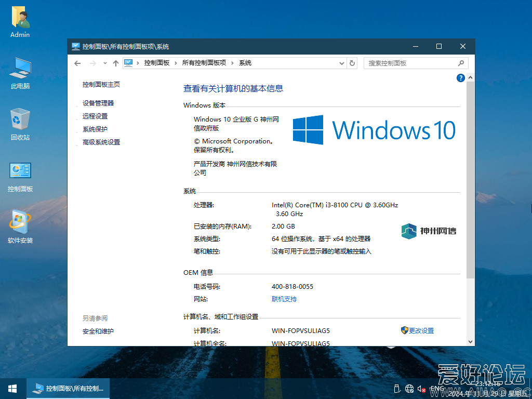532x399 pixels.
Task: Select the 所有控制面板项 breadcrumb
Action: pos(204,63)
